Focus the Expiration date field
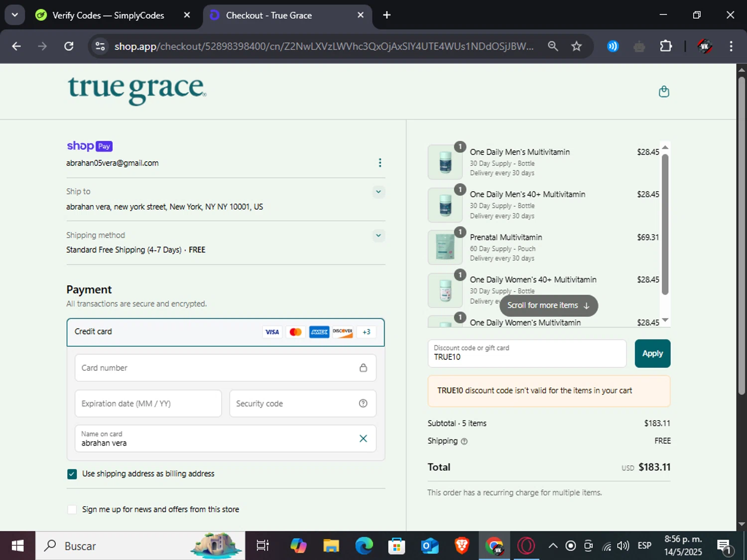Viewport: 747px width, 560px height. pos(148,404)
